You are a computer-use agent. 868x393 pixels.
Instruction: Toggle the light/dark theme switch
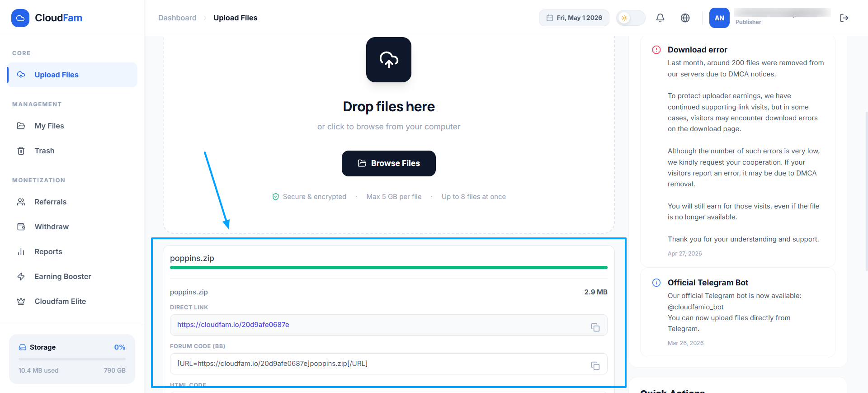click(631, 18)
